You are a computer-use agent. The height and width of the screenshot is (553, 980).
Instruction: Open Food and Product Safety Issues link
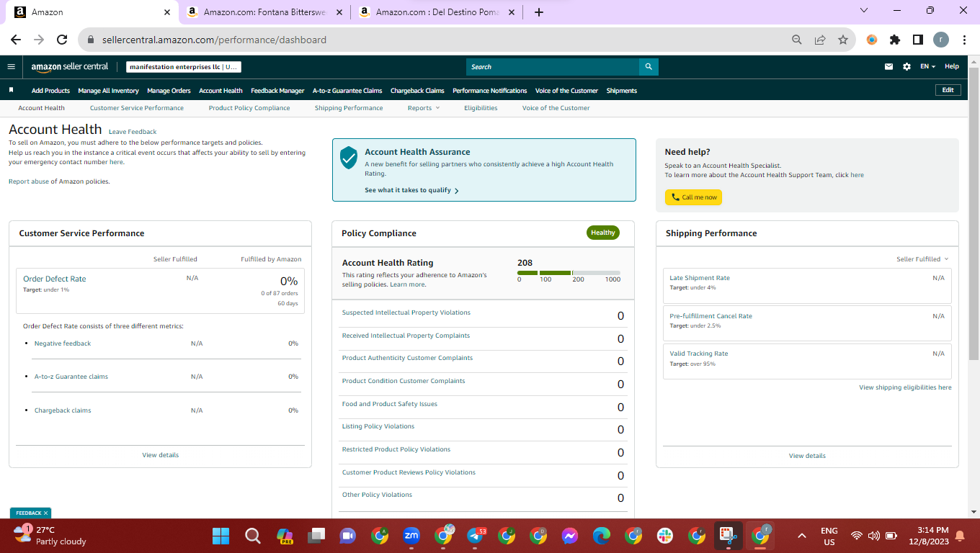pos(390,404)
